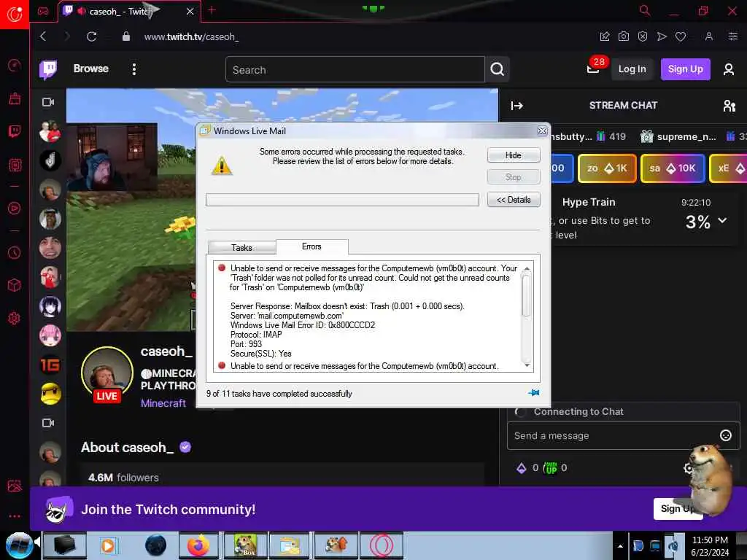Open the 1G channel in Twitch sidebar

click(x=50, y=365)
